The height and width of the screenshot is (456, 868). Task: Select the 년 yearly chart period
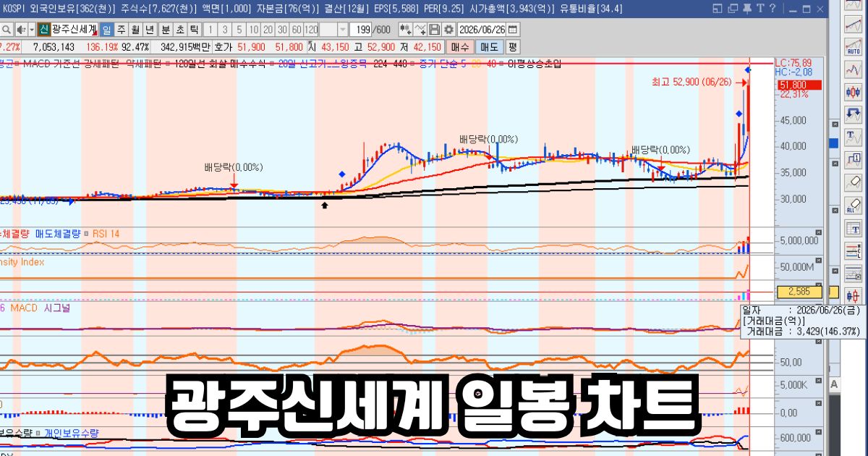coord(149,29)
